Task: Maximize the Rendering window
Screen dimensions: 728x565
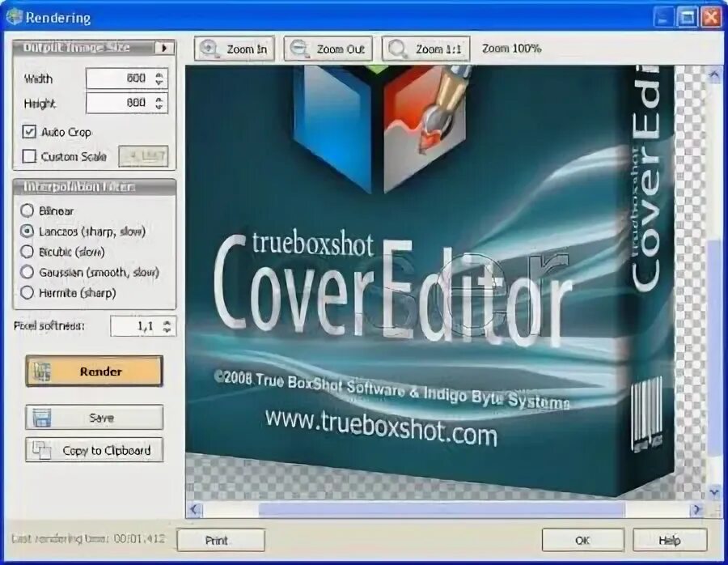Action: pyautogui.click(x=687, y=18)
